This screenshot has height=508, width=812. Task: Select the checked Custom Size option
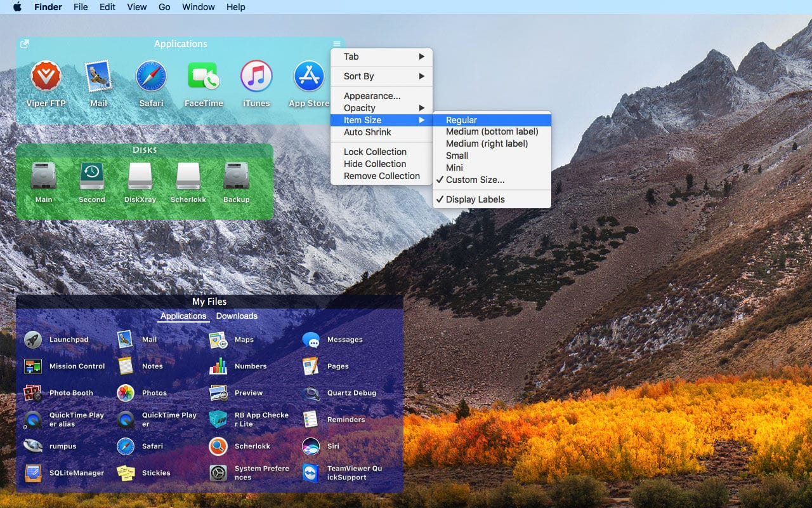pyautogui.click(x=475, y=180)
